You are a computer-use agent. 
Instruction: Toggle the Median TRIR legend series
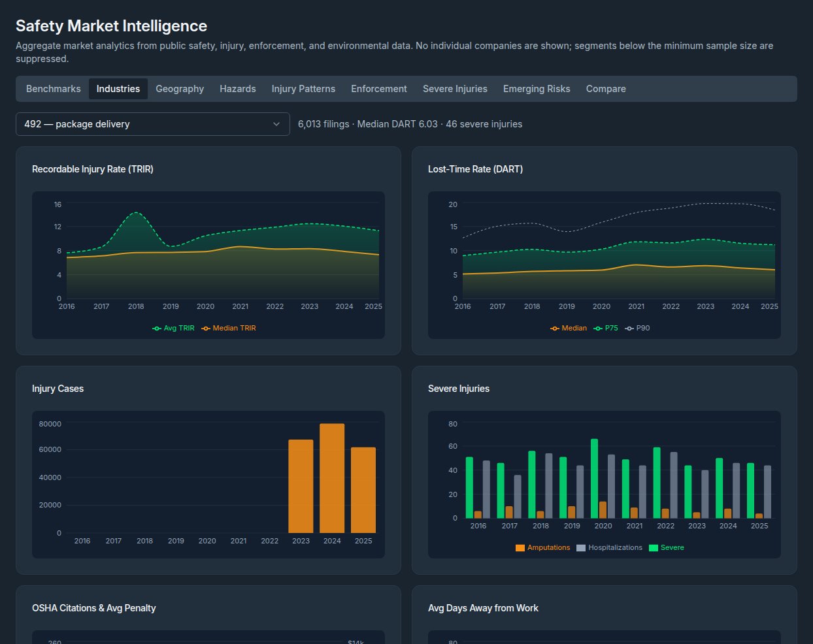[x=229, y=328]
